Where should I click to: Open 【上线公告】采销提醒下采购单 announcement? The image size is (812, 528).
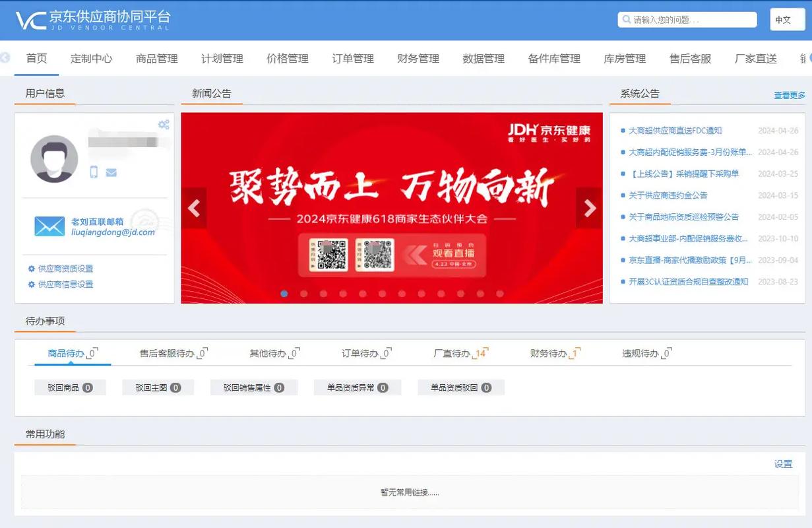point(683,174)
